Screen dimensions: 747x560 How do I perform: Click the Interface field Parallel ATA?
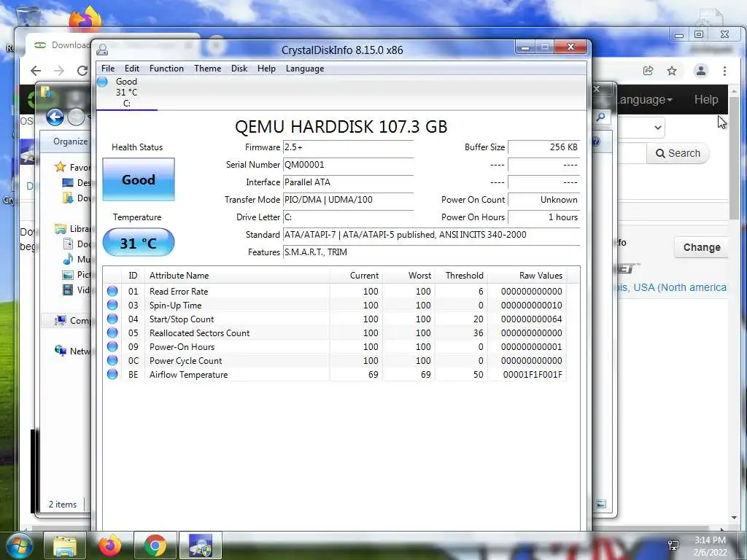tap(348, 182)
